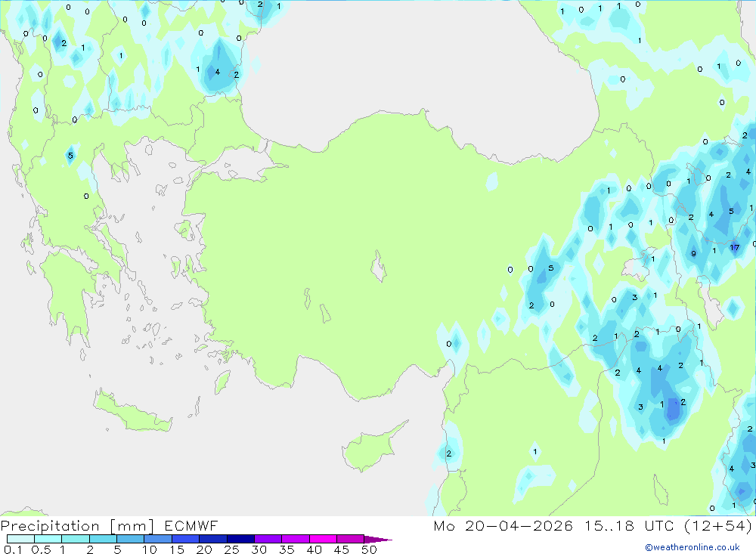
Task: Click the '[mm]' unit label
Action: tap(132, 526)
